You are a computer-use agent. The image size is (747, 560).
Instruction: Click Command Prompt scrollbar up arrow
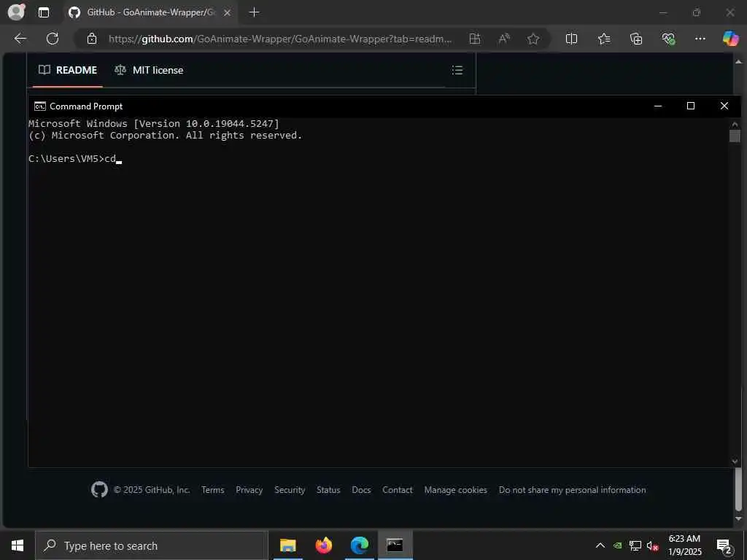(x=735, y=124)
